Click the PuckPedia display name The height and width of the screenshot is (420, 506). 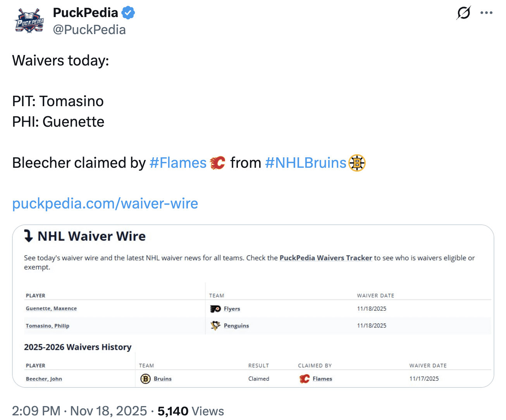pos(85,13)
